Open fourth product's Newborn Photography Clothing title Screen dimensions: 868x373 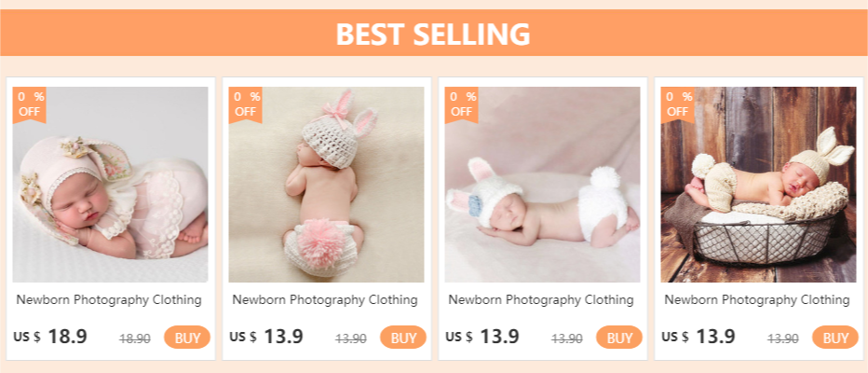coord(757,300)
